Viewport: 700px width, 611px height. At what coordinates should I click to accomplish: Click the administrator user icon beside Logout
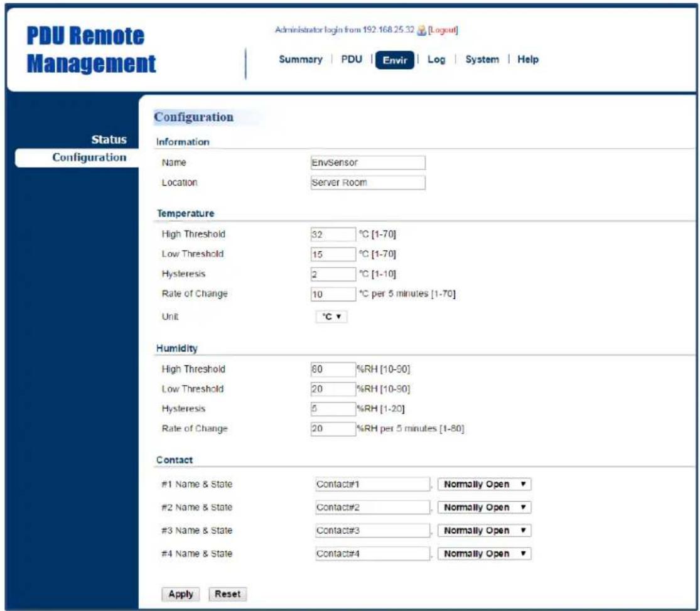(x=421, y=30)
